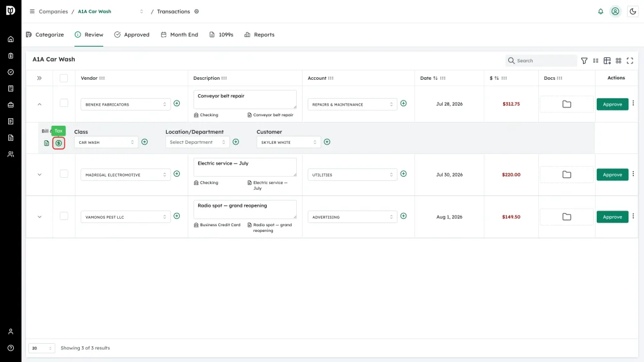Switch to the Categorize tab
The height and width of the screenshot is (362, 644).
pyautogui.click(x=45, y=35)
